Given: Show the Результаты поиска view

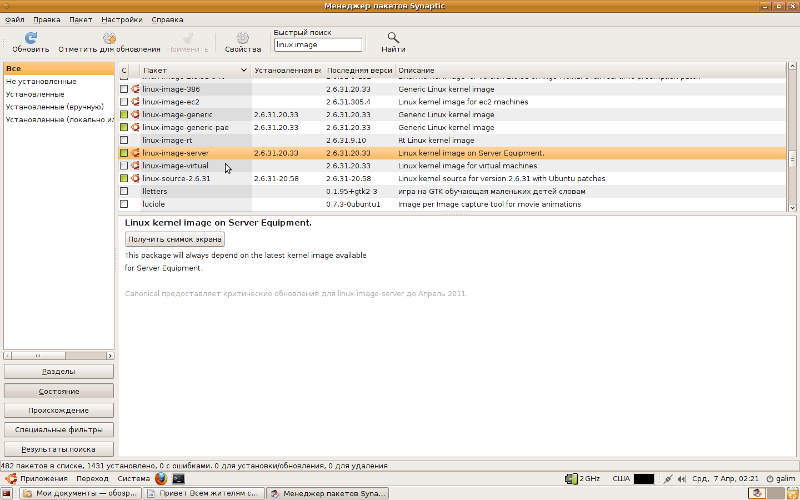Looking at the screenshot, I should click(59, 449).
